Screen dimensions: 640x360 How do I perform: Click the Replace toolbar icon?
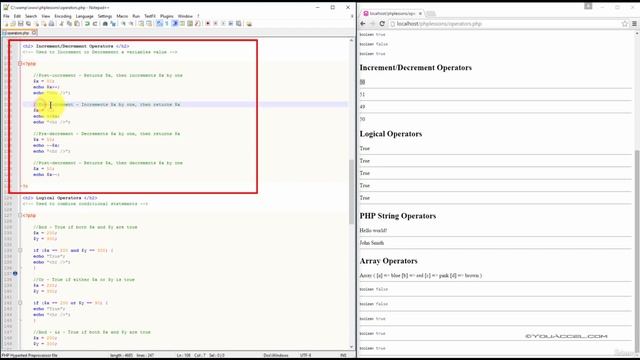[113, 24]
